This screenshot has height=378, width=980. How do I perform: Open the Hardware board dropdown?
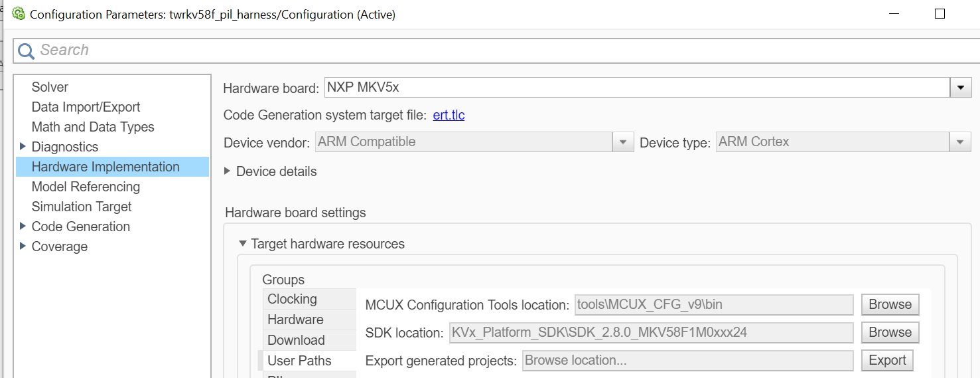coord(960,87)
